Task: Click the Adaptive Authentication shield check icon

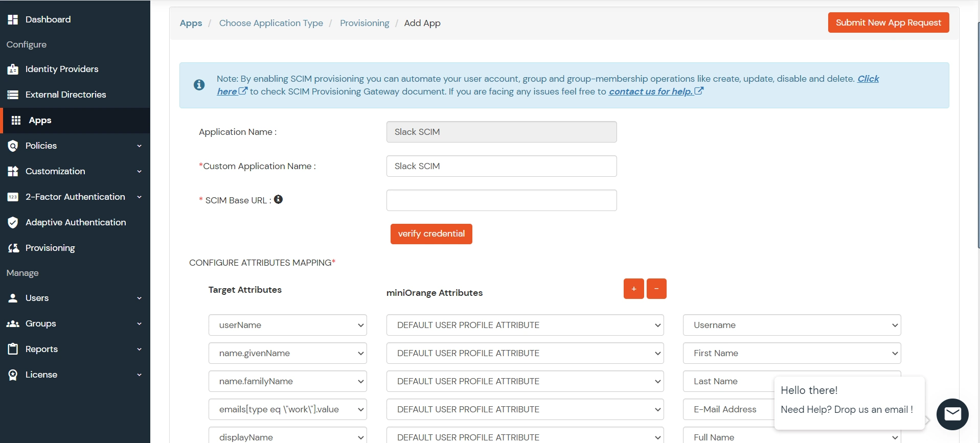Action: point(13,223)
